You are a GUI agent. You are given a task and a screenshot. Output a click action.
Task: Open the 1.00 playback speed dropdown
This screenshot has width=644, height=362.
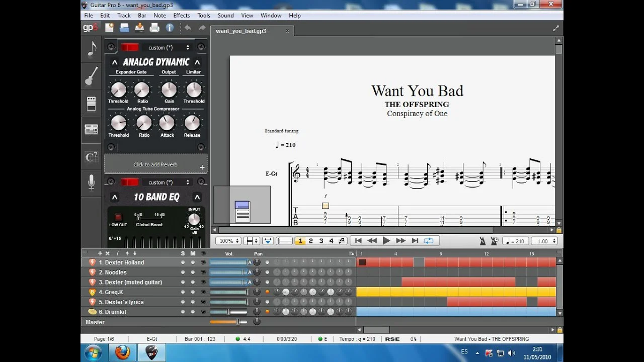544,241
